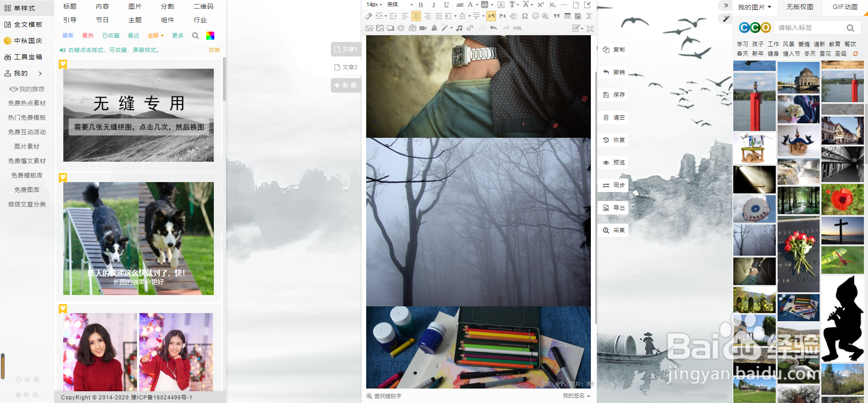The width and height of the screenshot is (868, 403).
Task: Expand the 全部 filter dropdown
Action: click(156, 36)
